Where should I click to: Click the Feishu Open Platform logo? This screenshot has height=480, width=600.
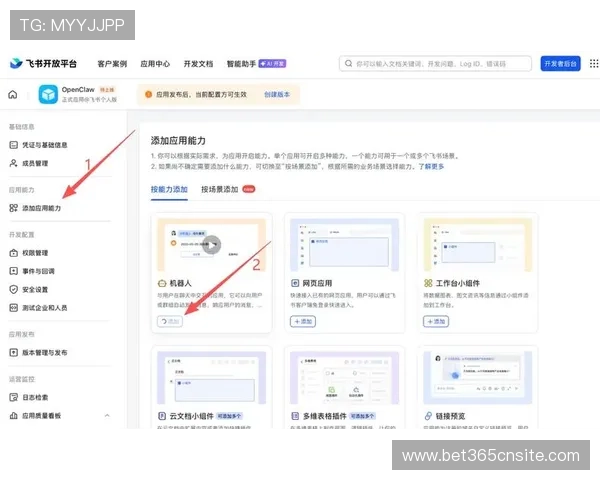[x=43, y=64]
